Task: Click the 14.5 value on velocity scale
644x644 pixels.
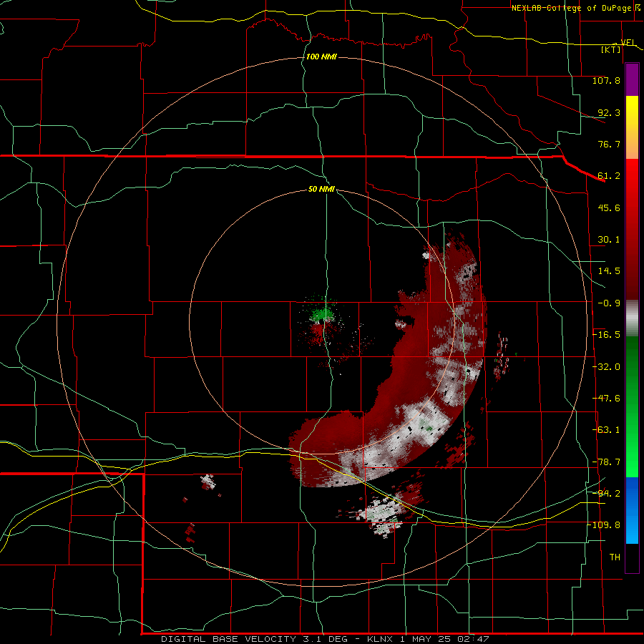Action: click(x=609, y=271)
